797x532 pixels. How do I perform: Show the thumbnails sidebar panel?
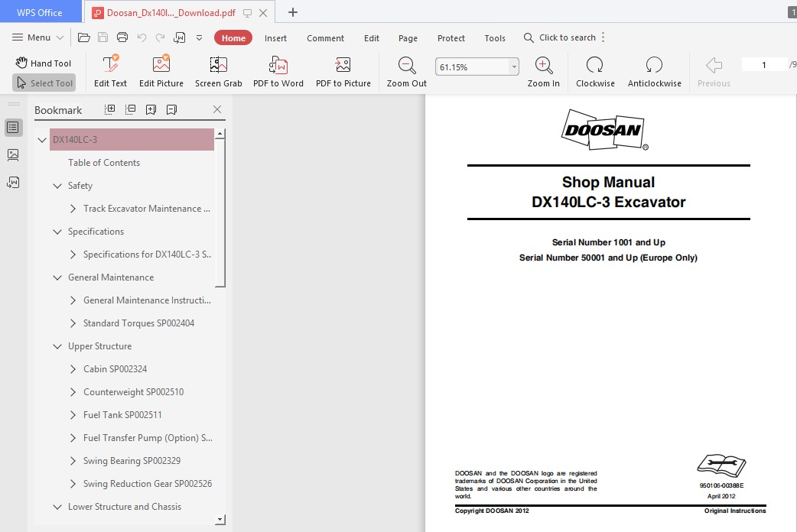pyautogui.click(x=13, y=155)
